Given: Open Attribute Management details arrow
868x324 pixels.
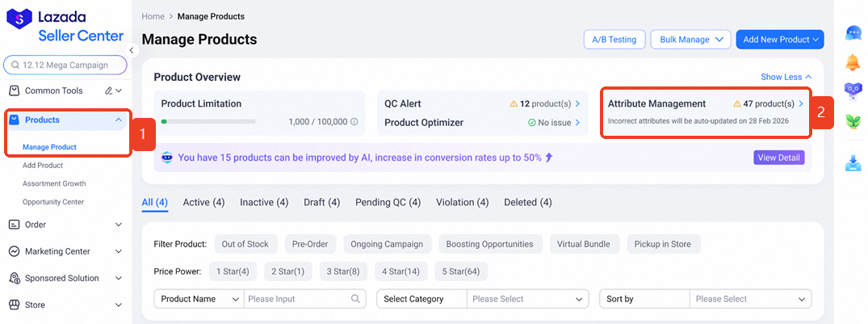Looking at the screenshot, I should point(801,103).
